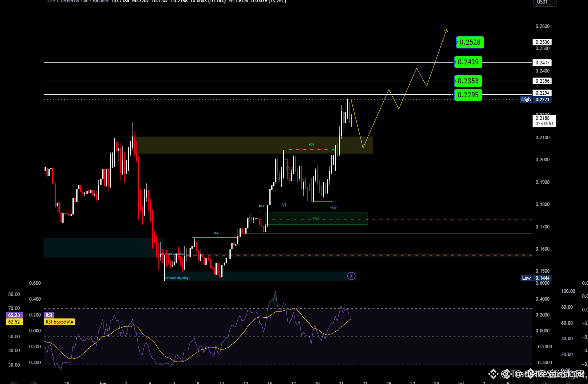Select the +OB order block label
The height and width of the screenshot is (384, 588).
(333, 208)
